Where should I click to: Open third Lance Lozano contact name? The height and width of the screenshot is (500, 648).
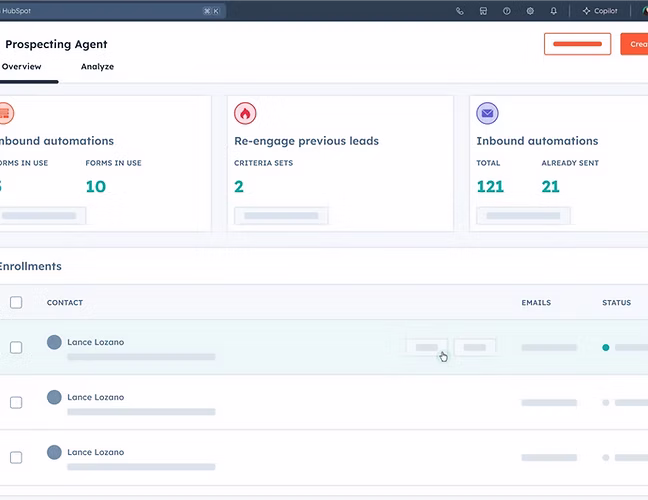pyautogui.click(x=95, y=452)
